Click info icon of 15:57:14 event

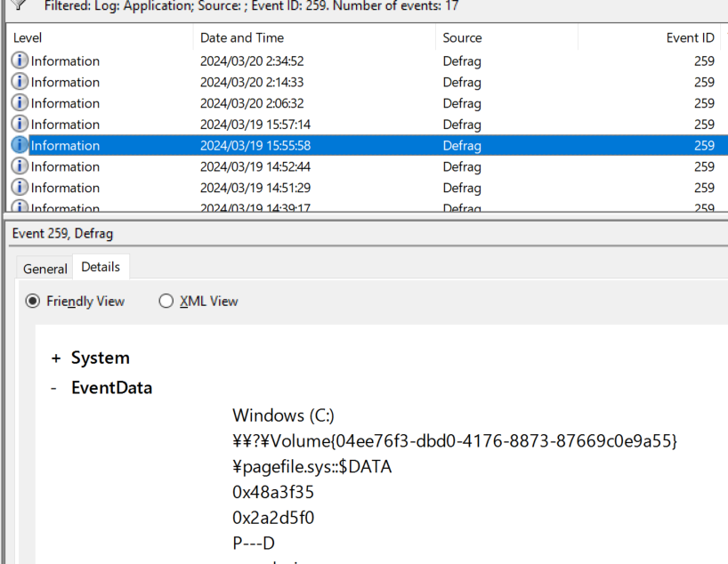pos(20,124)
